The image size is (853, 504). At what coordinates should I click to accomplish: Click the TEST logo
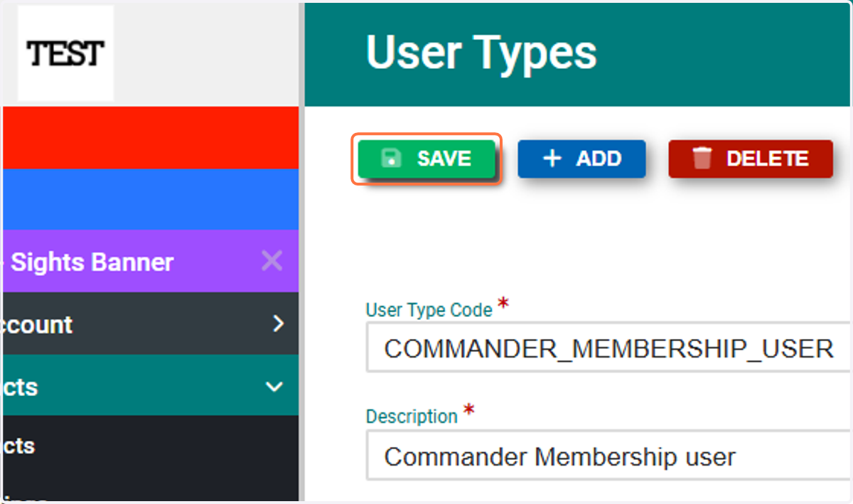tap(65, 53)
